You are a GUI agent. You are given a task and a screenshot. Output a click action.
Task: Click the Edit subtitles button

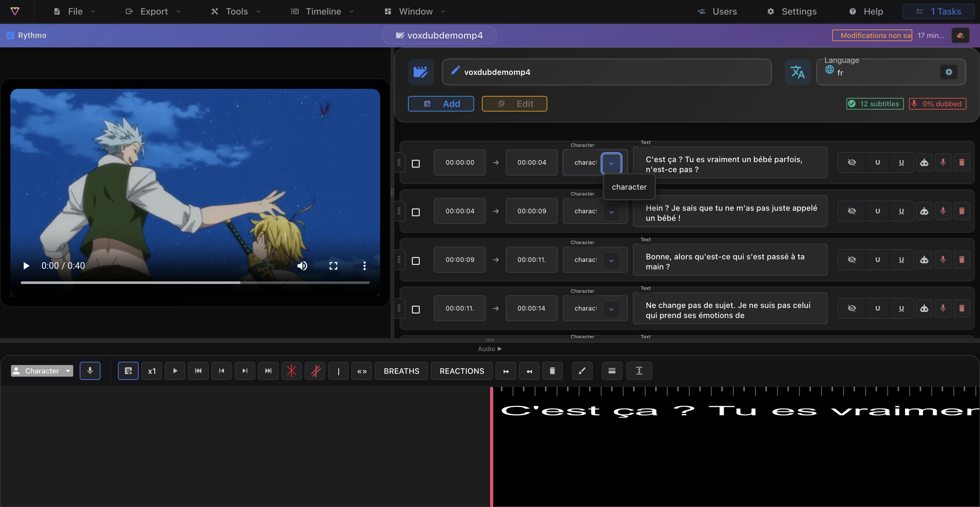tap(514, 103)
